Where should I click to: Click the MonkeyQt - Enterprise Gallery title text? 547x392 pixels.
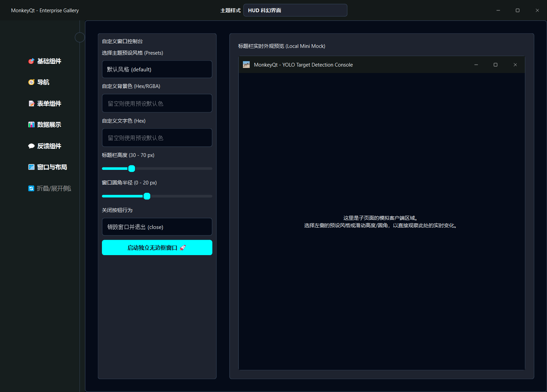pos(45,11)
